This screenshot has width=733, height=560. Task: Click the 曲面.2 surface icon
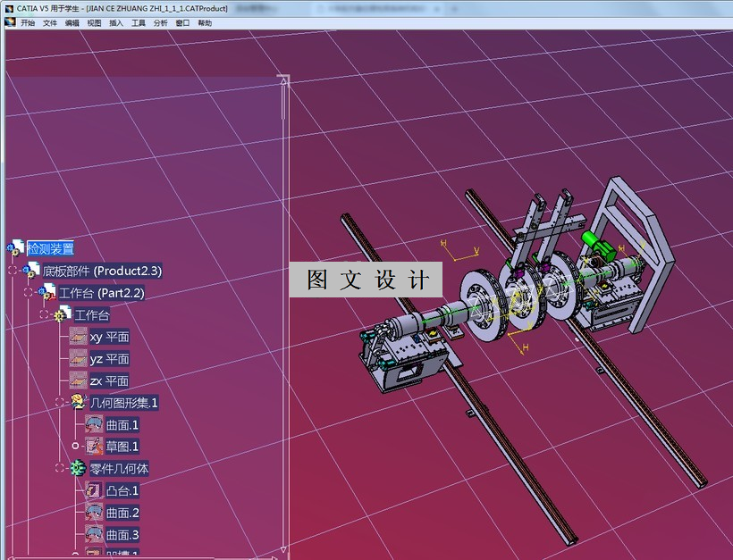pyautogui.click(x=94, y=512)
